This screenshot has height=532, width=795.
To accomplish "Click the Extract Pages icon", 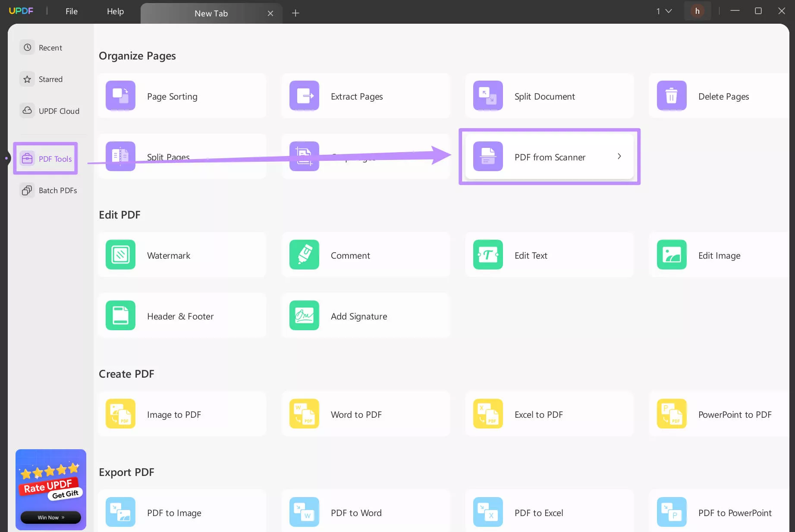I will pos(304,96).
